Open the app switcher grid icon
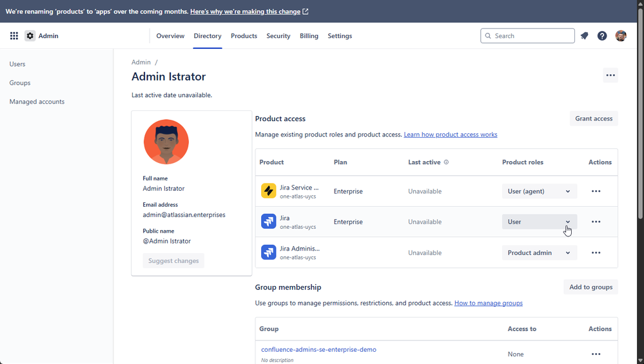644x364 pixels. point(14,35)
